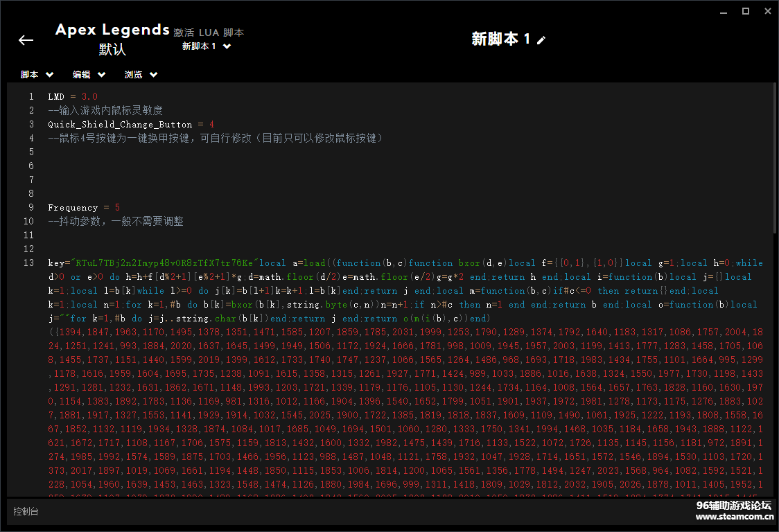Click the key="RTuL7TBj2n2Imyp48vOR8xTfX7tr76Ke" string
Screen dimensions: 779x532
click(x=154, y=263)
